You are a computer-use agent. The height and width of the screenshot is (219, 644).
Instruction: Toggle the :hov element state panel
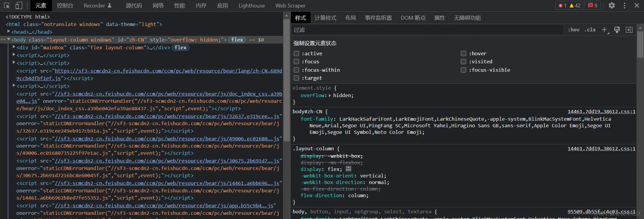[x=574, y=30]
